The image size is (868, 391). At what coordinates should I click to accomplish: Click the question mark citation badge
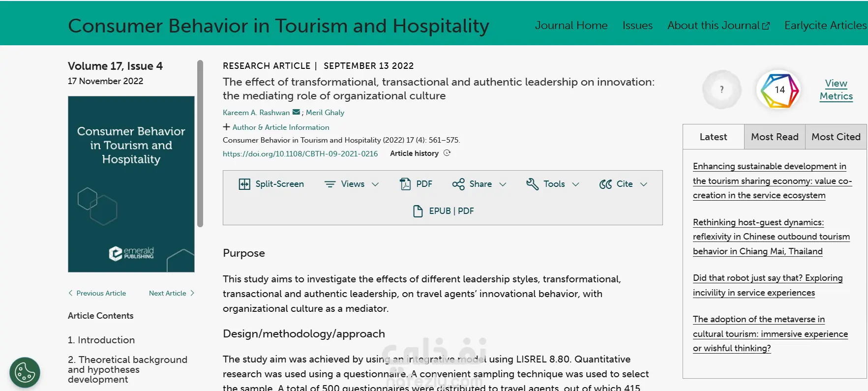tap(721, 90)
